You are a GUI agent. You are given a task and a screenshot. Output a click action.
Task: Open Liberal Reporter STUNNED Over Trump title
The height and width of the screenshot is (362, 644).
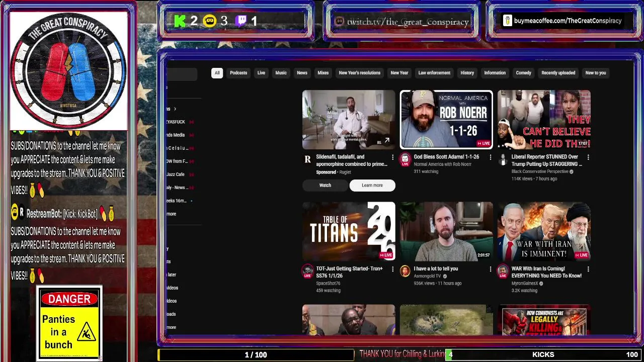547,160
